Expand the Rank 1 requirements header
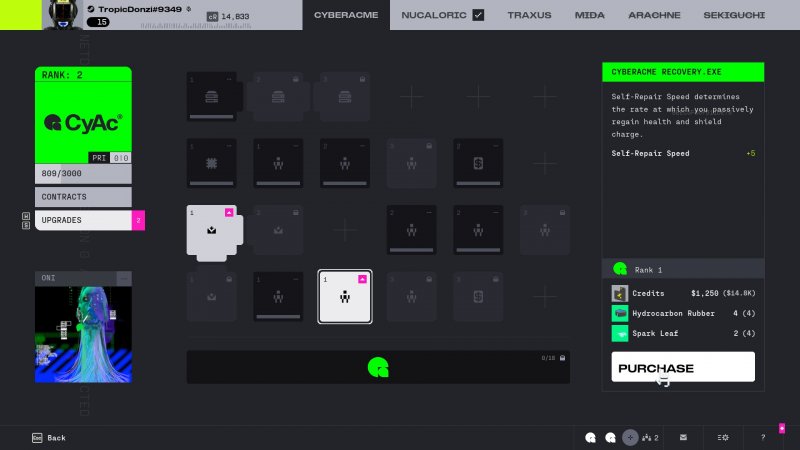This screenshot has height=450, width=800. click(683, 269)
